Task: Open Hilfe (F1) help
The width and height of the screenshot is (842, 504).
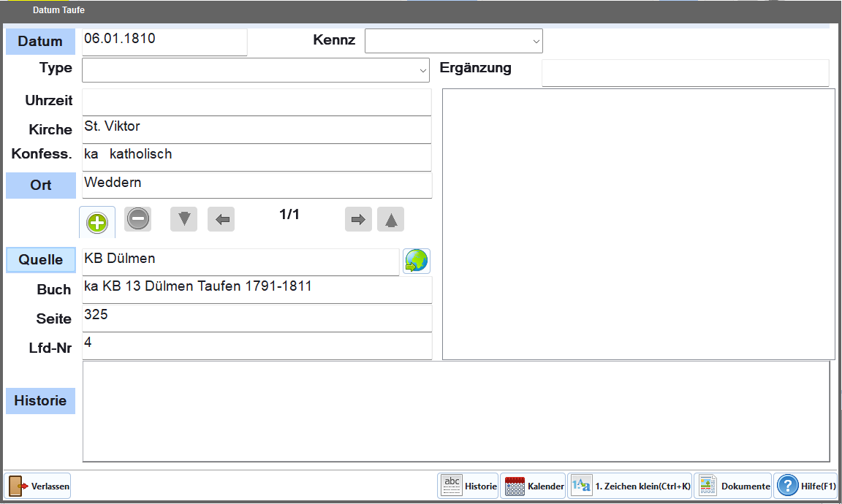Action: point(806,486)
